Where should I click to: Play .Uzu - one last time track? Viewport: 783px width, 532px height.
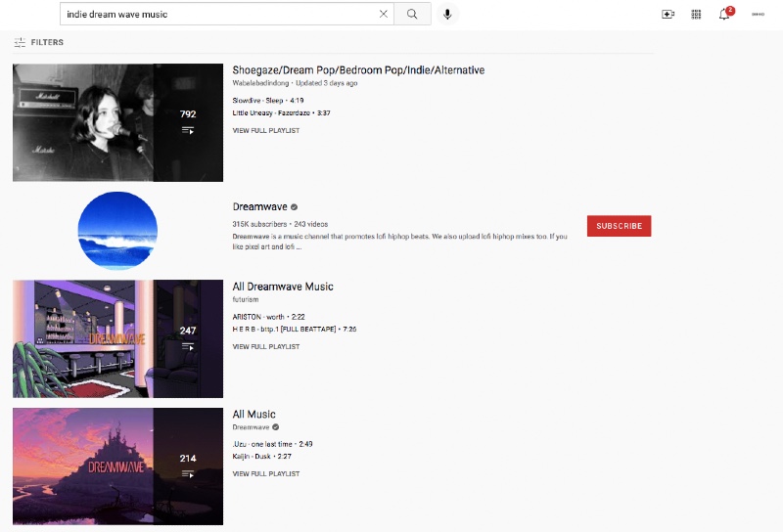coord(272,444)
